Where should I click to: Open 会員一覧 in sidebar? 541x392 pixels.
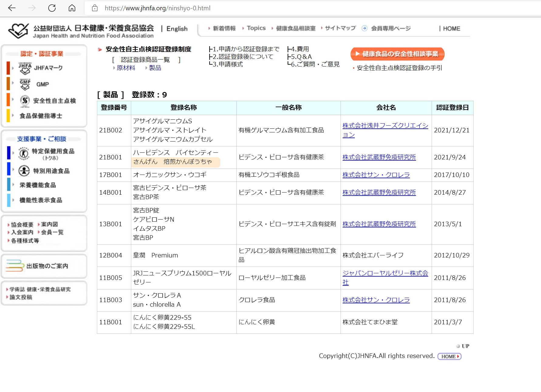click(52, 232)
